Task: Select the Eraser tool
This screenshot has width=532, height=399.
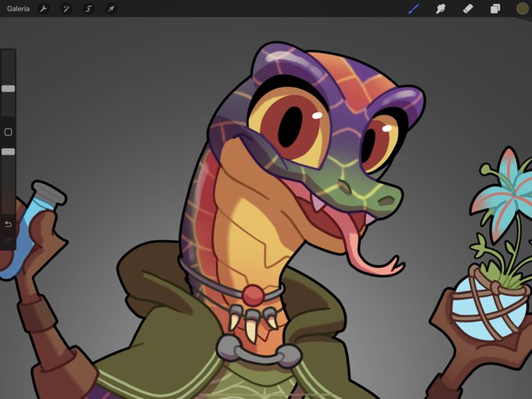Action: (468, 9)
